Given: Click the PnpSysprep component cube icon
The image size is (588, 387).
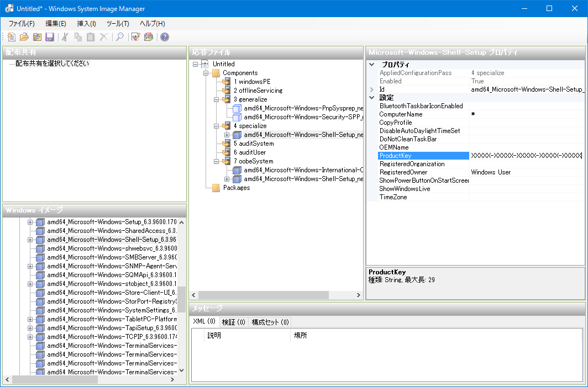Looking at the screenshot, I should coord(237,108).
